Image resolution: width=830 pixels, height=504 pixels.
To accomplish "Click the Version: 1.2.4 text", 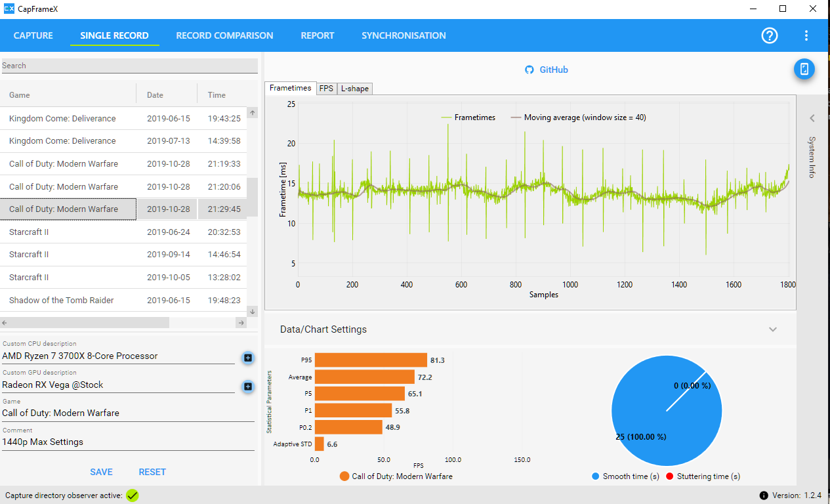I will (x=797, y=495).
